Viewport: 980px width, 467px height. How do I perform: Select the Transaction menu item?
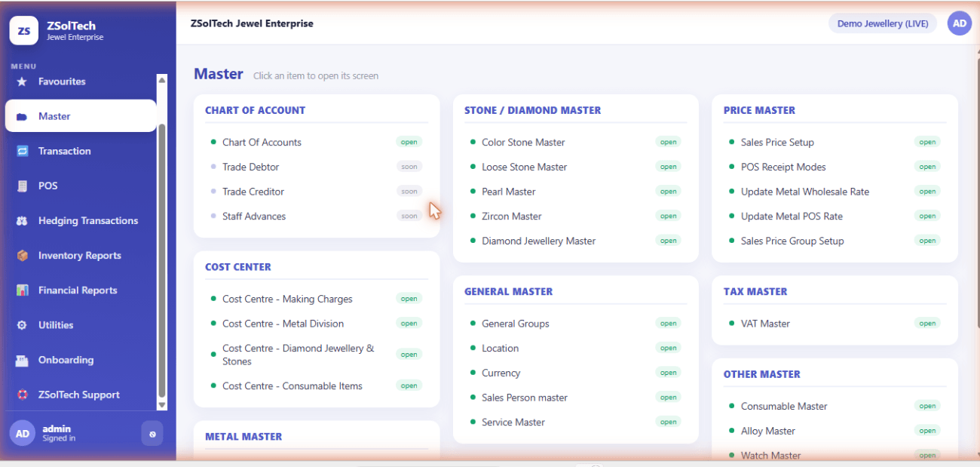pyautogui.click(x=81, y=151)
